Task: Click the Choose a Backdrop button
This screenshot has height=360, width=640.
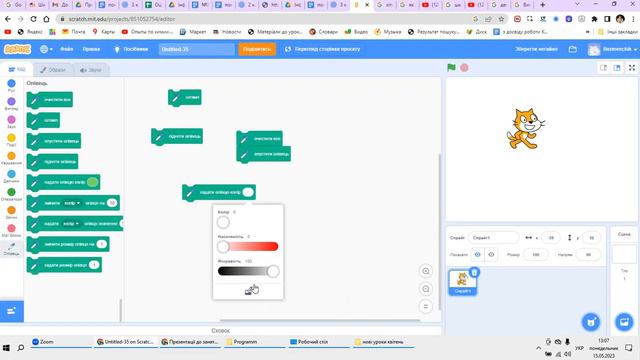Action: pos(624,322)
